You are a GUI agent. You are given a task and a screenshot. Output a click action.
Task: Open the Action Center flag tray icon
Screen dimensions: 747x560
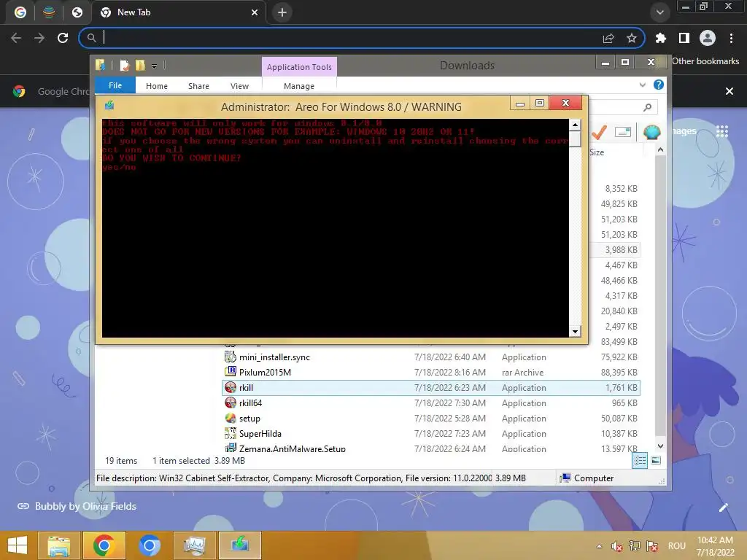click(652, 546)
